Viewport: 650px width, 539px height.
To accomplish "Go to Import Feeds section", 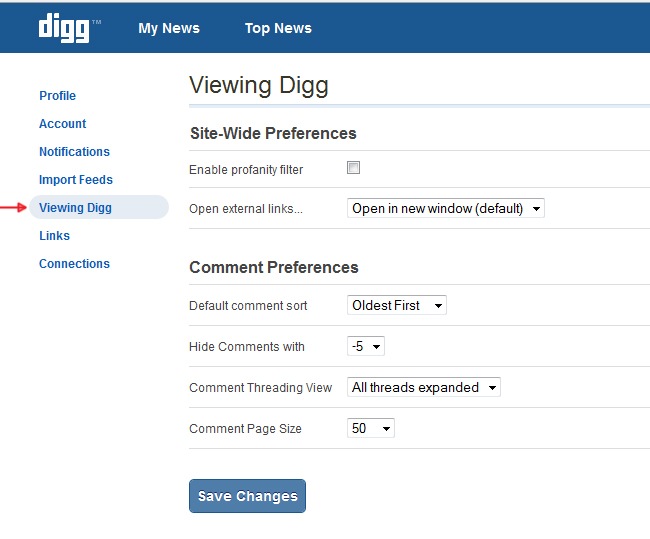I will click(x=75, y=180).
